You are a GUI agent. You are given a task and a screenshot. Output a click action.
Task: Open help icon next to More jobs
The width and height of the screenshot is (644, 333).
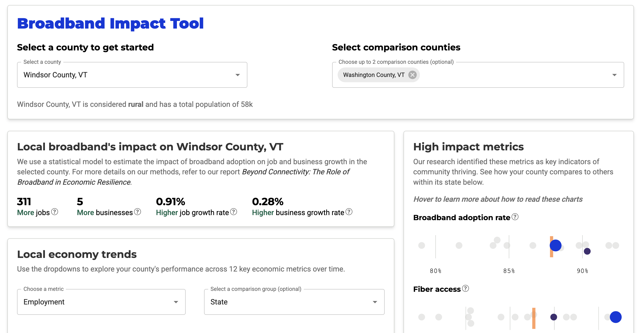[55, 212]
